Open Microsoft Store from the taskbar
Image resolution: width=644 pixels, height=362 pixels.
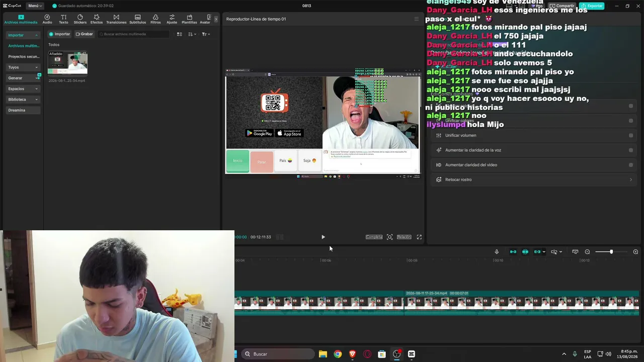[382, 354]
